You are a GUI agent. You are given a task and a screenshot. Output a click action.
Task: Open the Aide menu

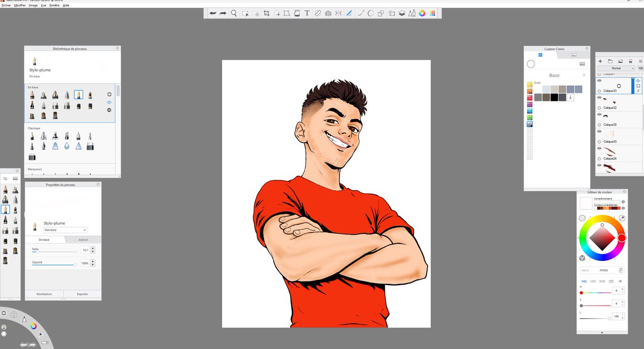point(66,5)
